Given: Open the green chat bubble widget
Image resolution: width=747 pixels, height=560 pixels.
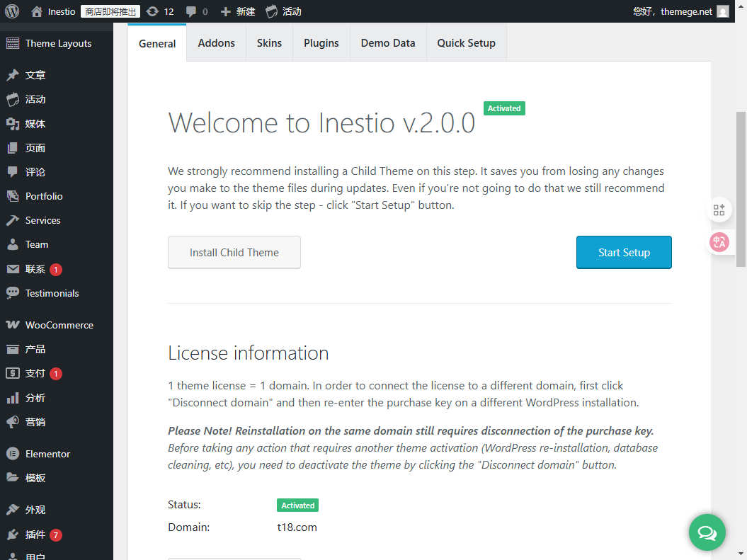Looking at the screenshot, I should pos(707,532).
